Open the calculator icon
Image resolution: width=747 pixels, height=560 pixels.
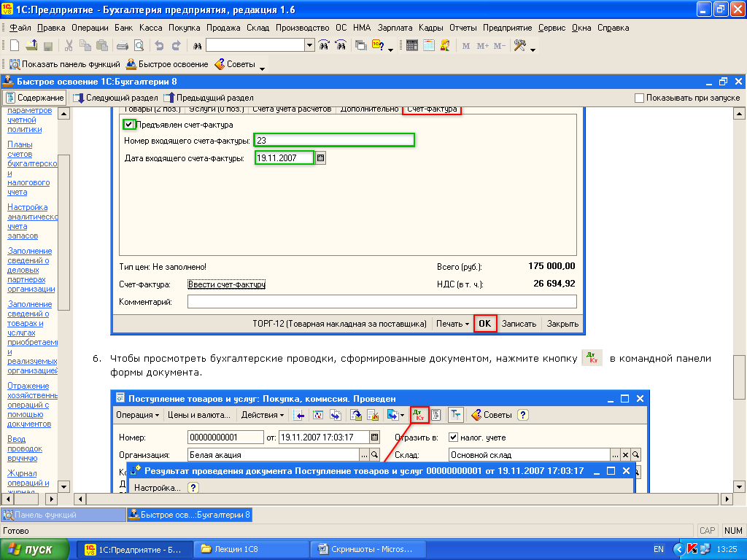point(412,46)
